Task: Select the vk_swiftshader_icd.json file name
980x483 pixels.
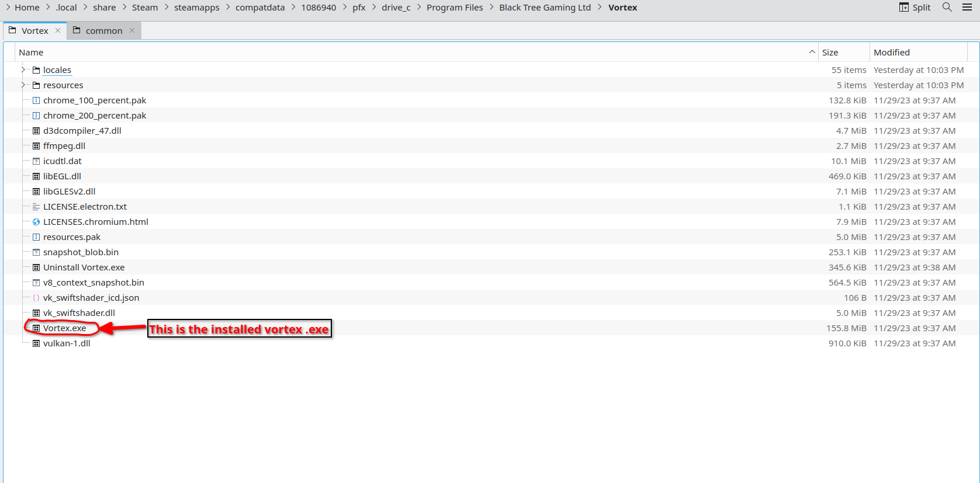Action: 91,298
